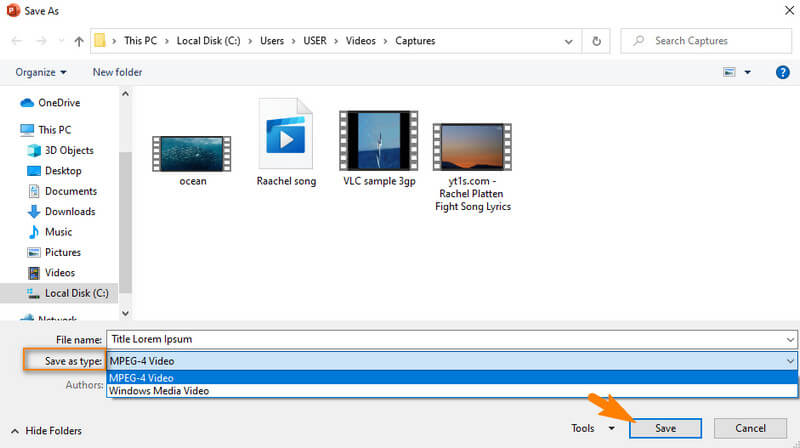Click the search magnifier icon
Viewport: 800px width, 448px height.
[x=638, y=40]
